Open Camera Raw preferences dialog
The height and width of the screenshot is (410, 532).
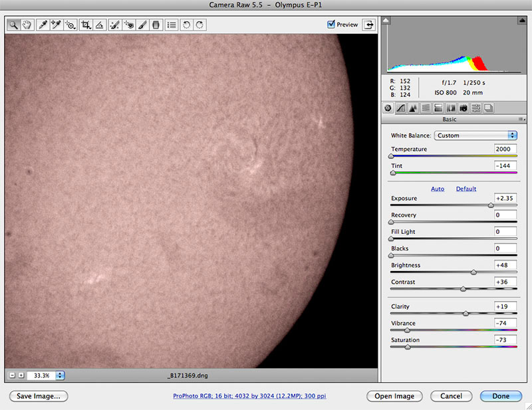tap(172, 25)
